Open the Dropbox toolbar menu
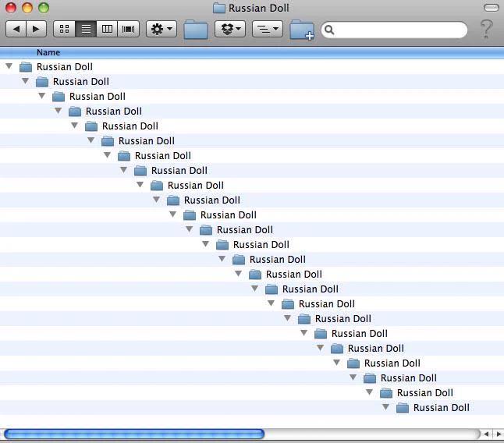This screenshot has height=443, width=504. (x=230, y=29)
